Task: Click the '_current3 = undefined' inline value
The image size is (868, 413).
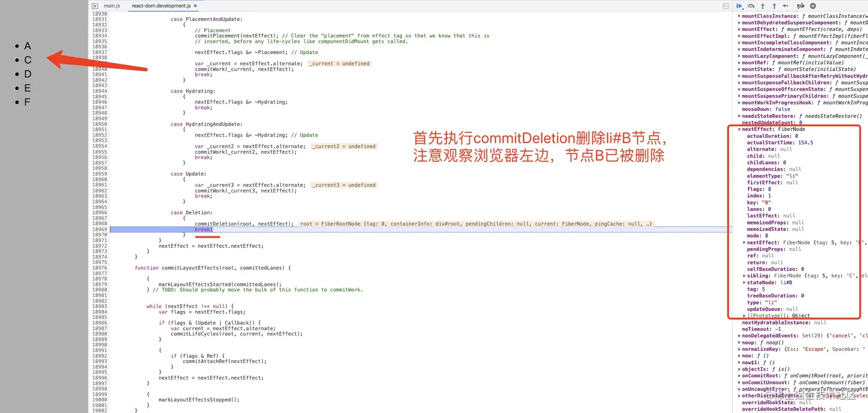Action: [343, 185]
